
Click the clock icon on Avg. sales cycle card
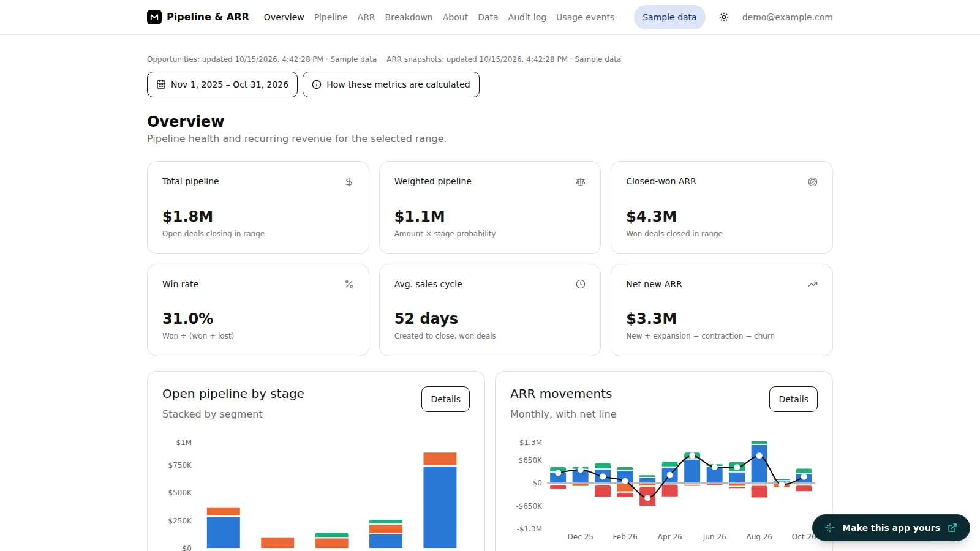tap(581, 284)
